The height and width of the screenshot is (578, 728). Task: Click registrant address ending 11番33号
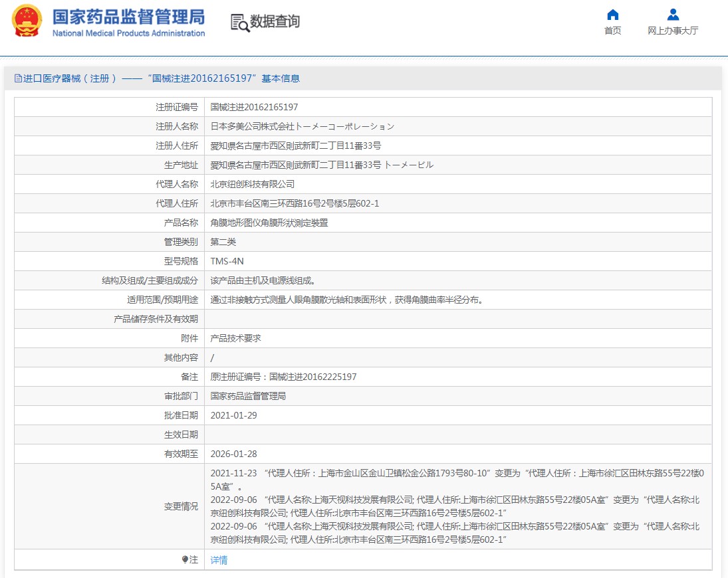coord(296,145)
